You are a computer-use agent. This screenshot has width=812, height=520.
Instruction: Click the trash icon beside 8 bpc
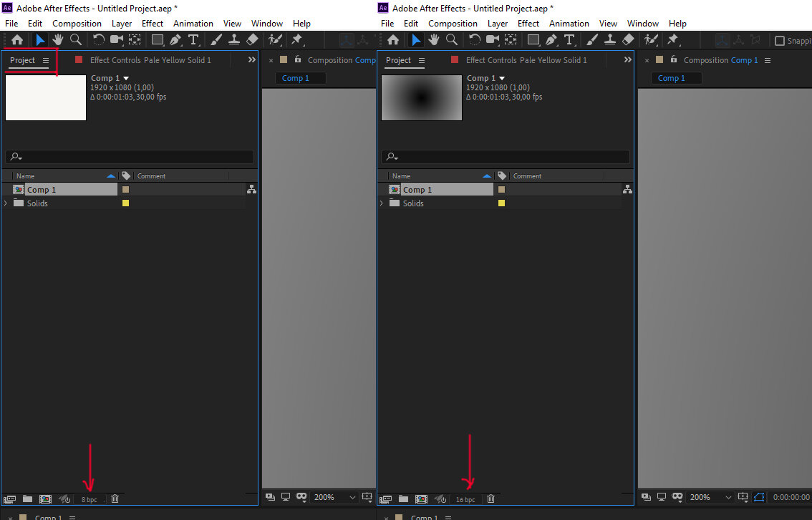click(115, 499)
